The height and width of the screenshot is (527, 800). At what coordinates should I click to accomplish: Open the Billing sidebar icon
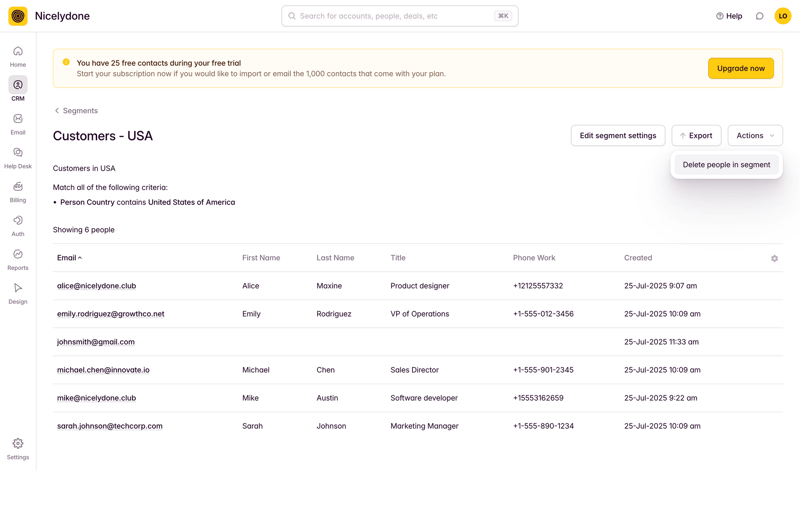(x=18, y=186)
